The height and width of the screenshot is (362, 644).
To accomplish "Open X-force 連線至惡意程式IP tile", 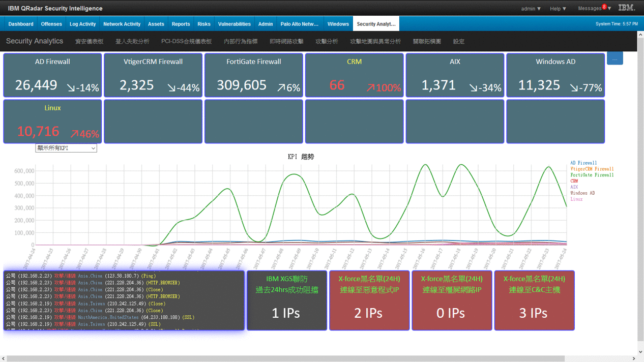I will pos(369,300).
